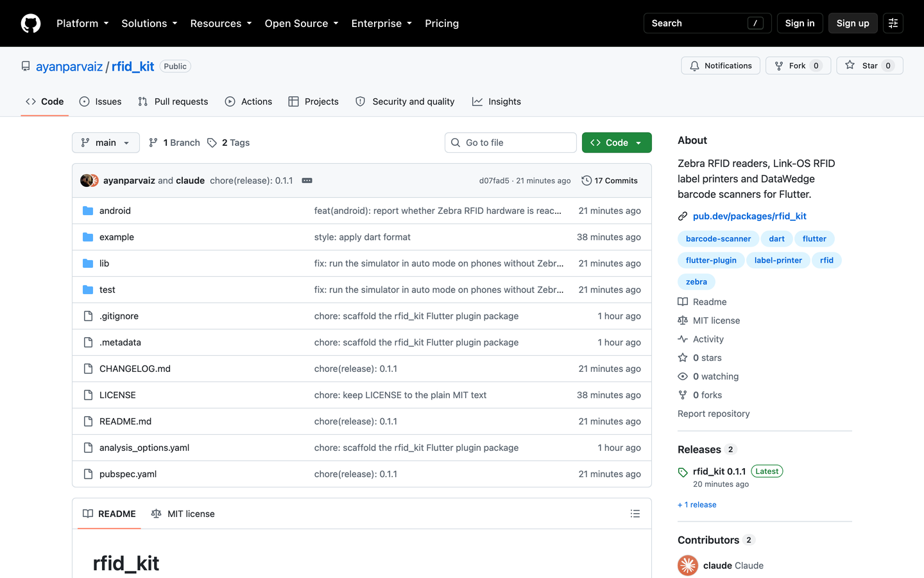This screenshot has width=924, height=578.
Task: Star the repository
Action: click(869, 66)
